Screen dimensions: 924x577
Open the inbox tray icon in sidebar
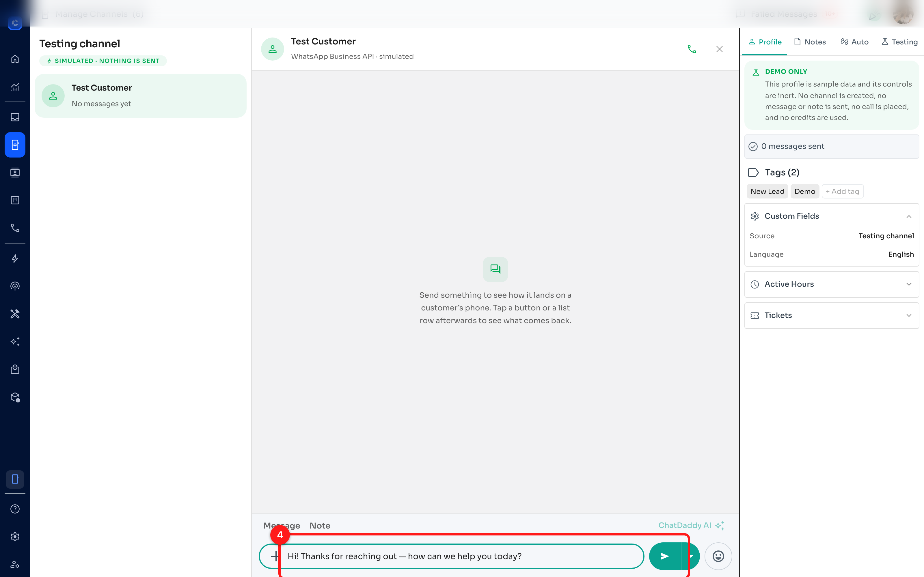click(x=15, y=117)
